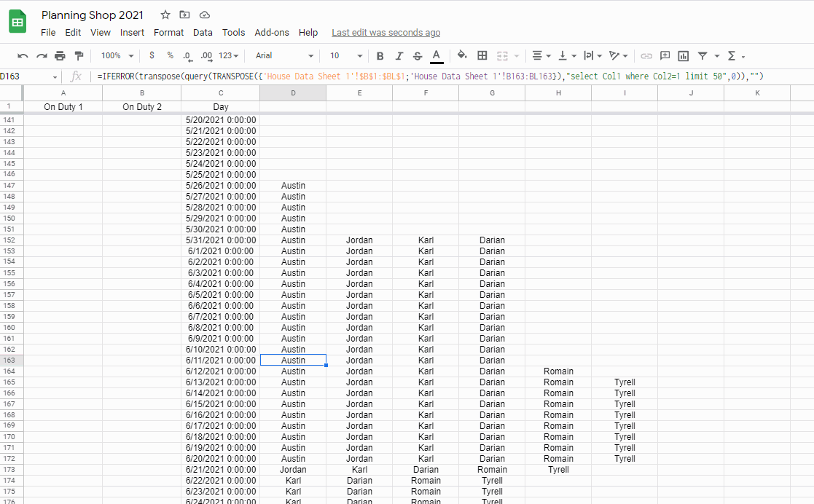This screenshot has height=504, width=814.
Task: Select the paint format tool
Action: click(79, 56)
